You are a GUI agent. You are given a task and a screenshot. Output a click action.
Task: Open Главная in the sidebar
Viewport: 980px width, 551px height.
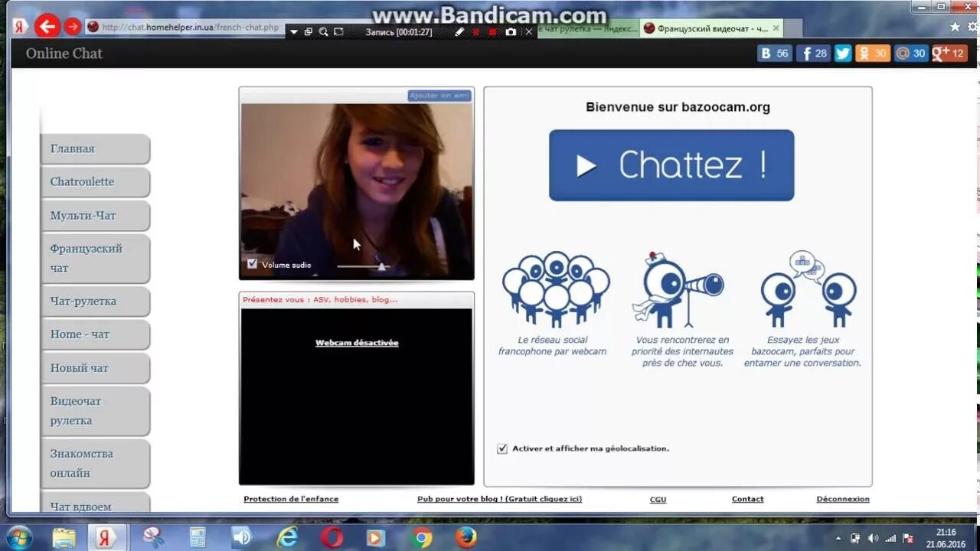click(95, 149)
